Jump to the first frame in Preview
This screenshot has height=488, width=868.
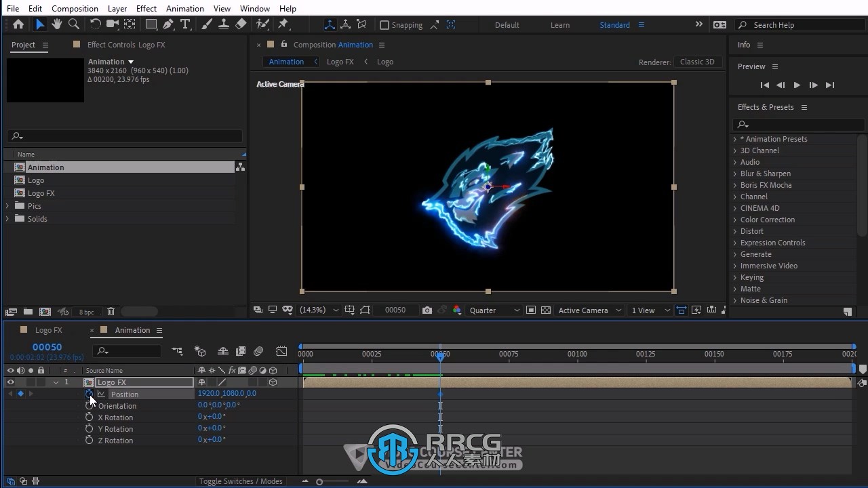pos(764,85)
